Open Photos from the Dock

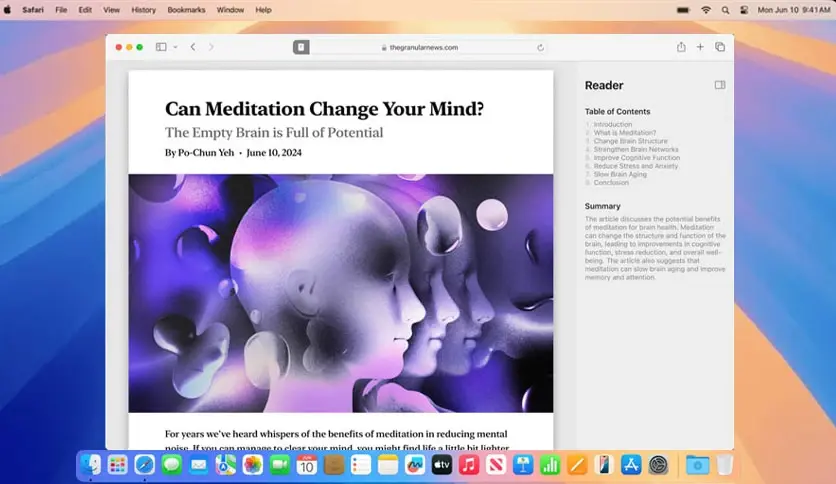(253, 465)
